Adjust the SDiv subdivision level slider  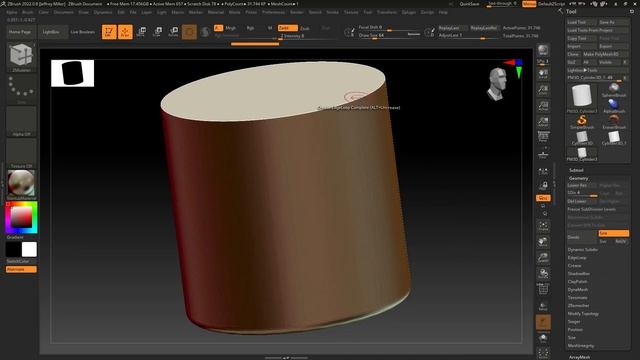click(x=582, y=193)
